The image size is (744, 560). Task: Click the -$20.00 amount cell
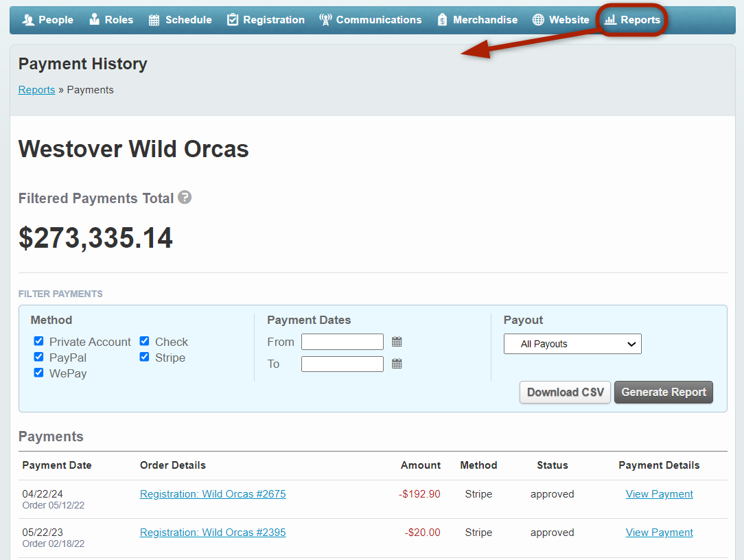422,533
